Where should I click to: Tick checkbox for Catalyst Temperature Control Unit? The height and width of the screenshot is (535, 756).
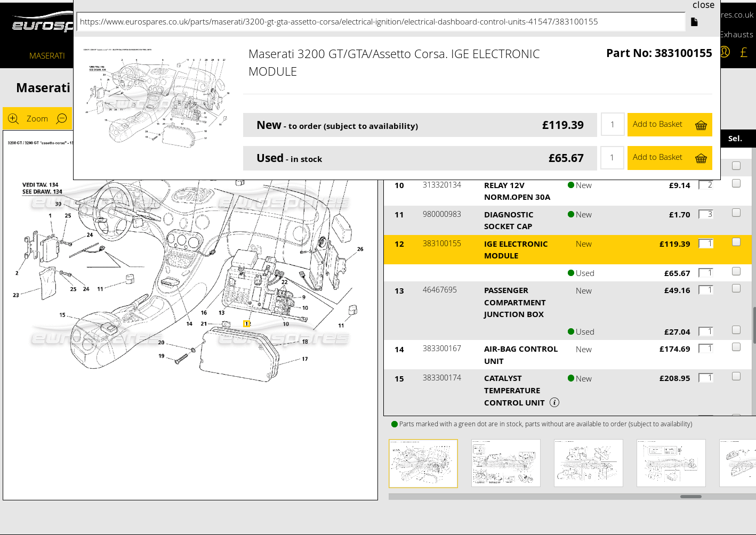[736, 376]
